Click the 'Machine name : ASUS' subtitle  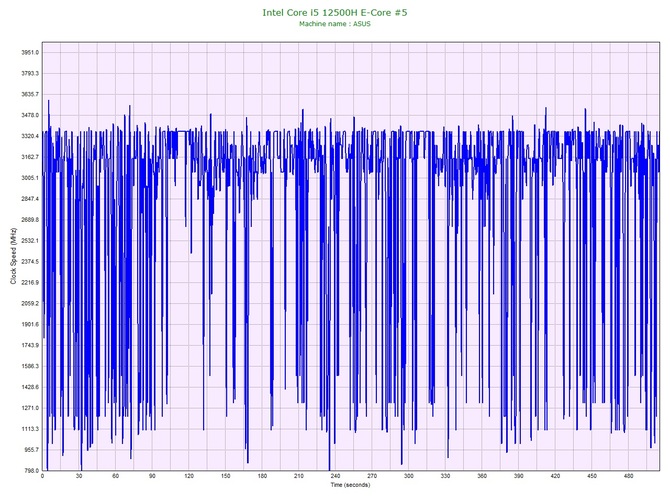335,24
